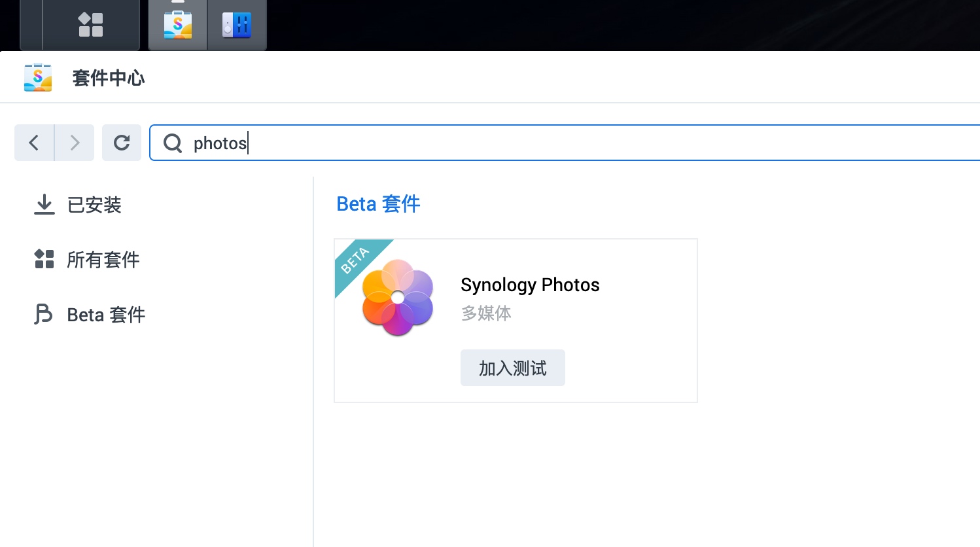Click the download arrow icon beside 已安装
Image resolution: width=980 pixels, height=547 pixels.
pos(44,205)
